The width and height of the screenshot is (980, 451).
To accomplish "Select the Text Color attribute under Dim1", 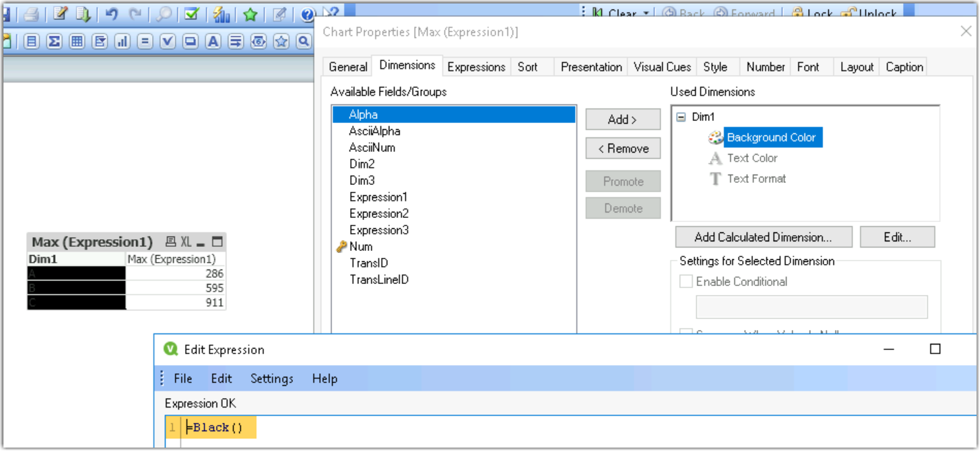I will (x=753, y=157).
